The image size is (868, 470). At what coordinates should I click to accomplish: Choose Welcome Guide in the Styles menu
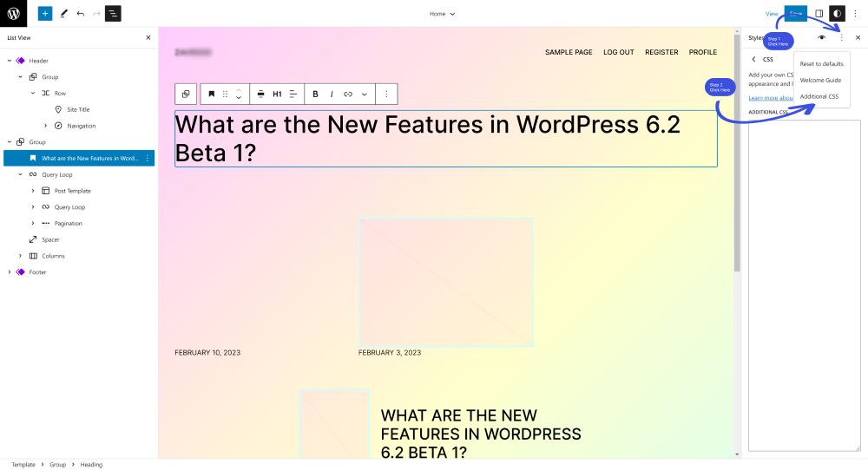click(x=820, y=80)
